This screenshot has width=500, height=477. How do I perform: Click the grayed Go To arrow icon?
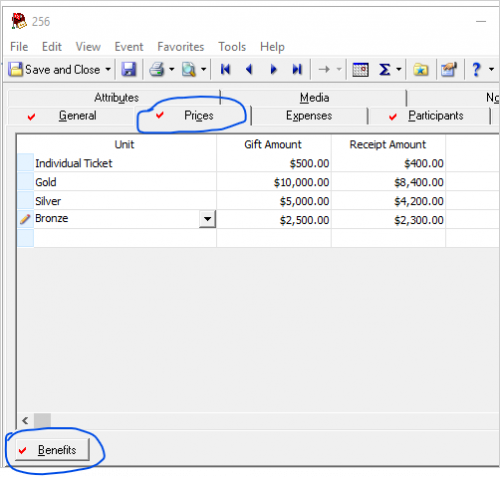[324, 70]
